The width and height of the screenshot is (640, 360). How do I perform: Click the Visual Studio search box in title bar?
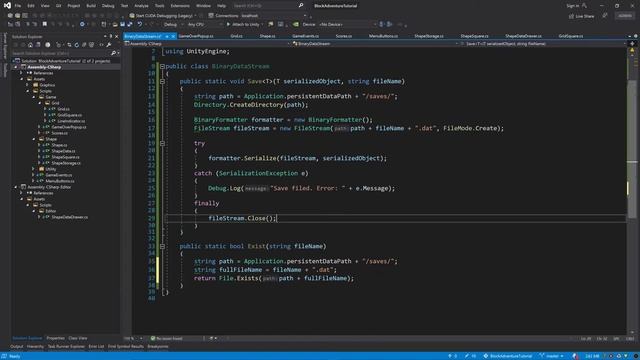tap(268, 6)
